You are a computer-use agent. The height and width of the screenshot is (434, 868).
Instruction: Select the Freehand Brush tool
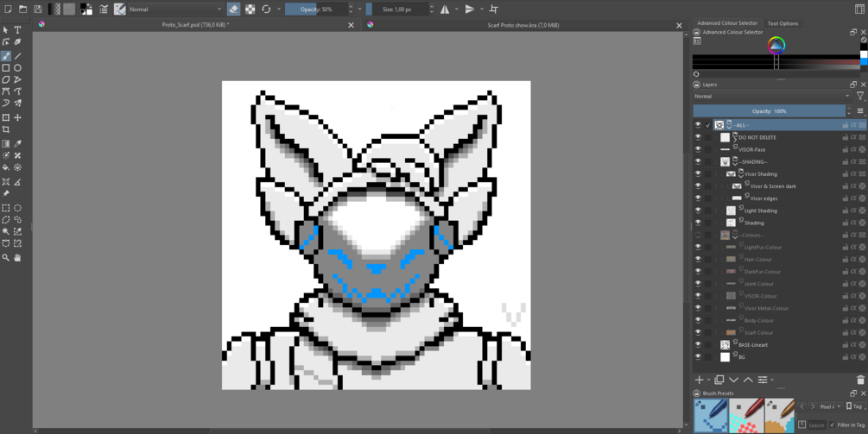coord(5,56)
